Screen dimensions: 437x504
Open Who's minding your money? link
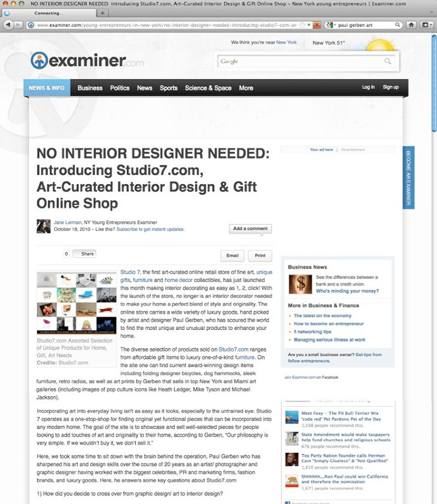(x=347, y=291)
